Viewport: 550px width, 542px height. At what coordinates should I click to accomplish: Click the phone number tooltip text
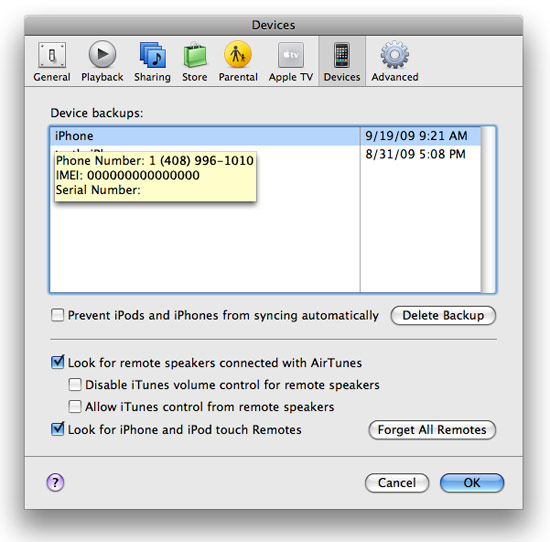click(x=155, y=161)
